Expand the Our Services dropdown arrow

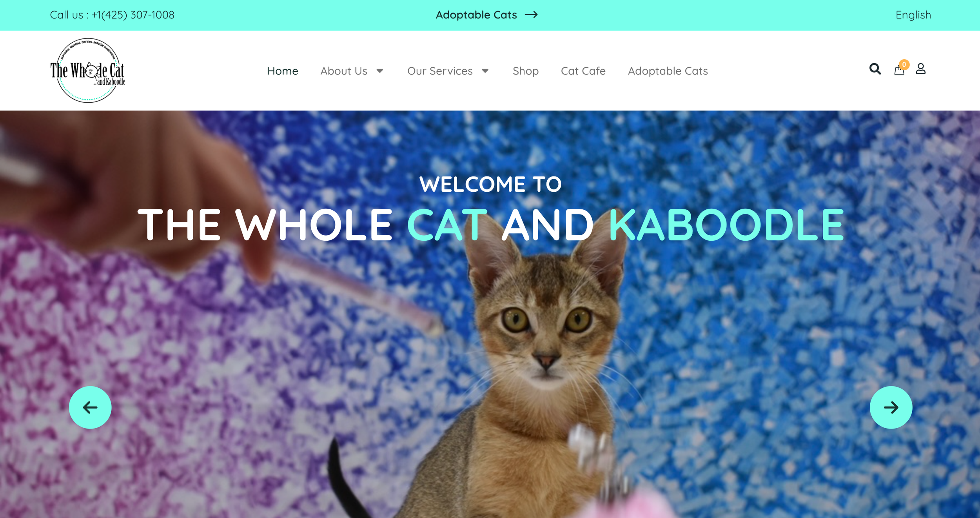coord(485,71)
